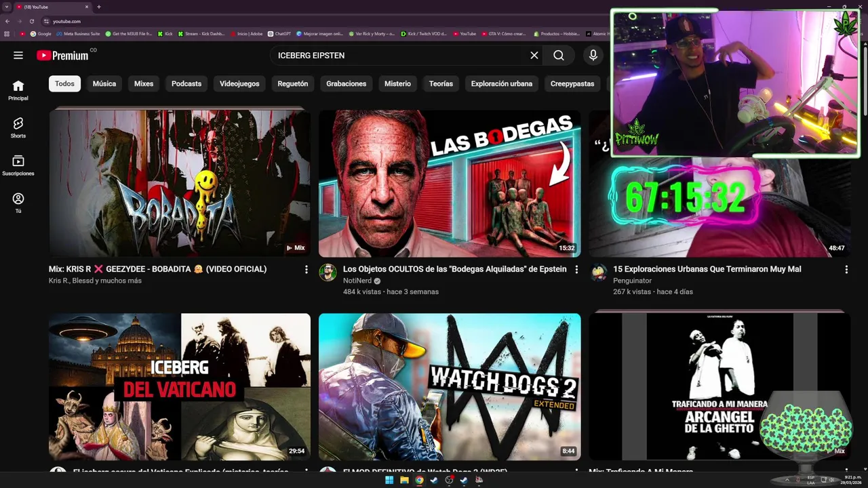Open the NotiNerd channel name link
Image resolution: width=868 pixels, height=488 pixels.
click(357, 281)
